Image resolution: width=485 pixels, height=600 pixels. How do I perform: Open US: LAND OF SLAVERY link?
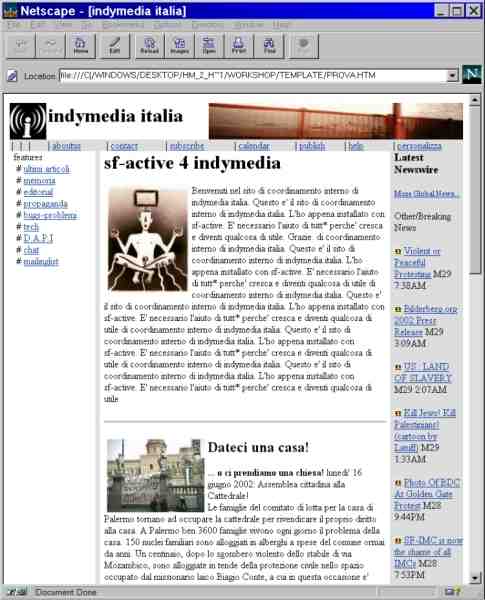[423, 372]
